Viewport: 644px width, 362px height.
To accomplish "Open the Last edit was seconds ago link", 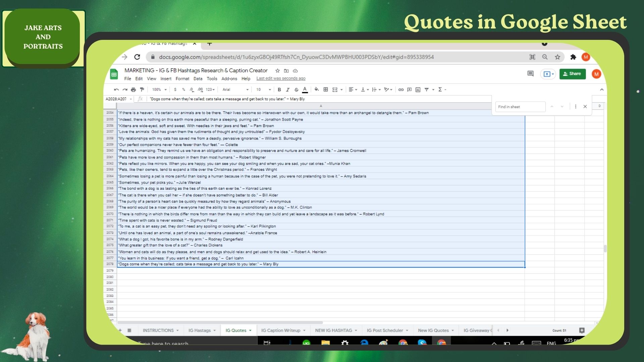I will tap(281, 78).
